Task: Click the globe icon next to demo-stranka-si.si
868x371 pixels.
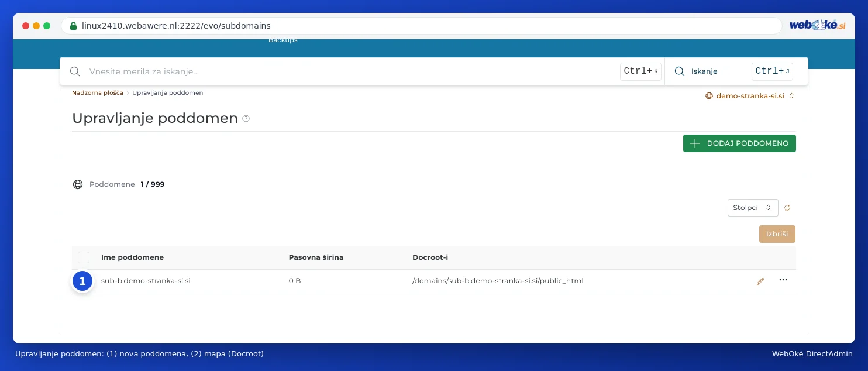Action: (x=709, y=95)
